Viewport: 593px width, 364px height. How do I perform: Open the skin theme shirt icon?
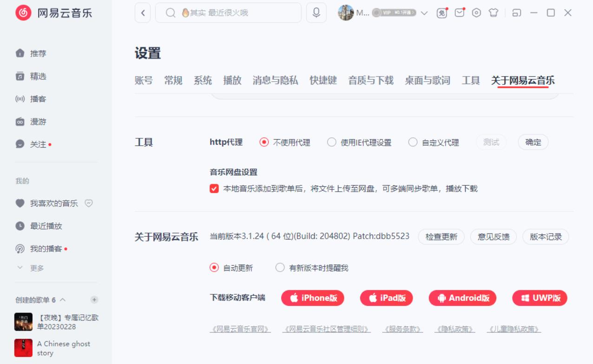[494, 13]
